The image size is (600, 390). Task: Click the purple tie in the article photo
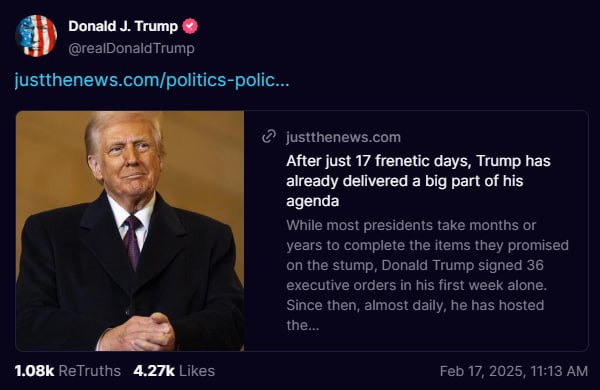click(x=133, y=241)
